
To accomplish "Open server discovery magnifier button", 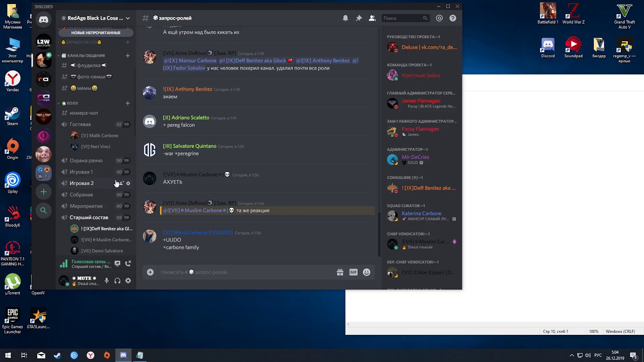I will tap(44, 210).
